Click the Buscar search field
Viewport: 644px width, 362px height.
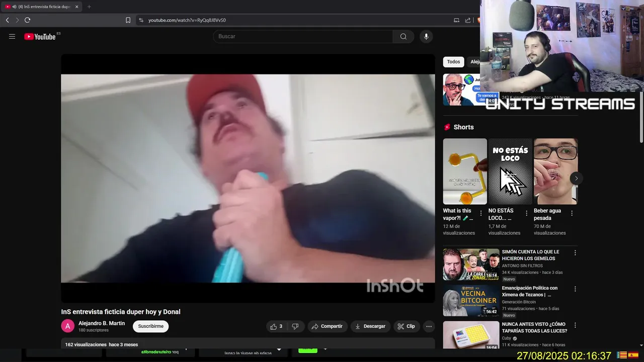[x=303, y=36]
